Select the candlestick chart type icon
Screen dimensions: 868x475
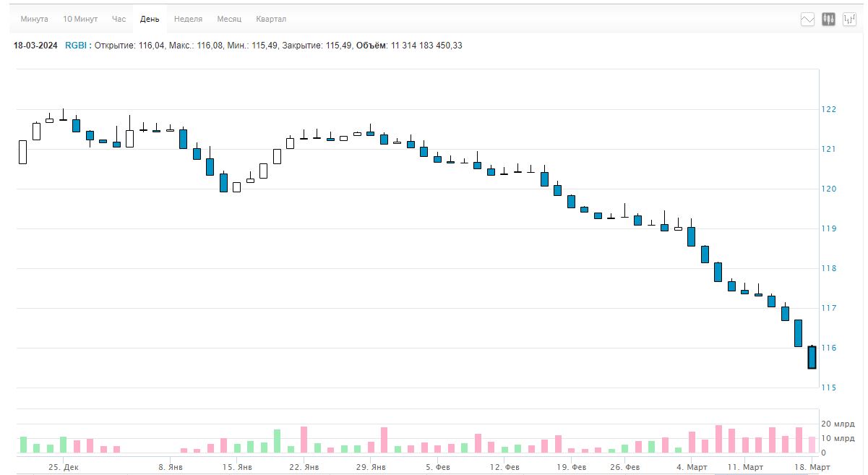click(x=829, y=20)
